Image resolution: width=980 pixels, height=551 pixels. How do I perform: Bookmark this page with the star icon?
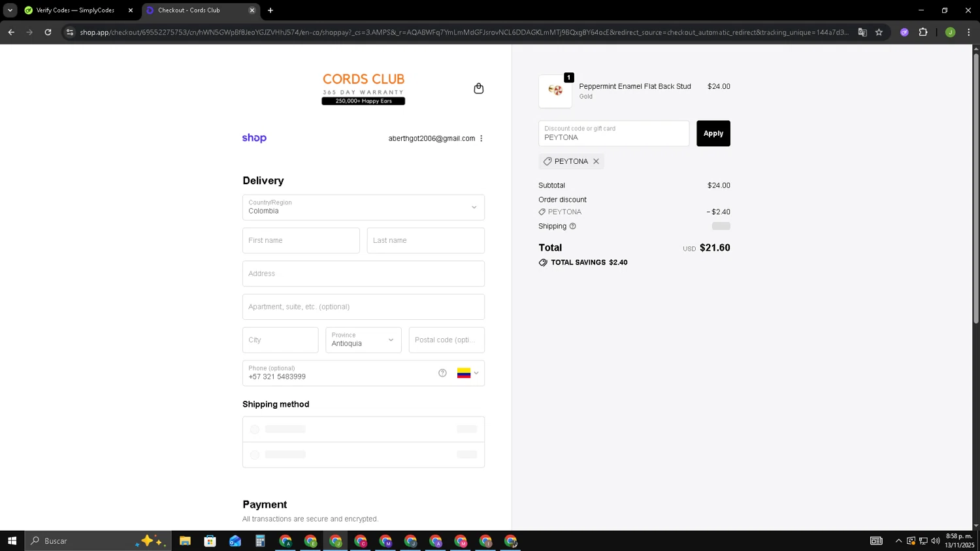pos(879,32)
